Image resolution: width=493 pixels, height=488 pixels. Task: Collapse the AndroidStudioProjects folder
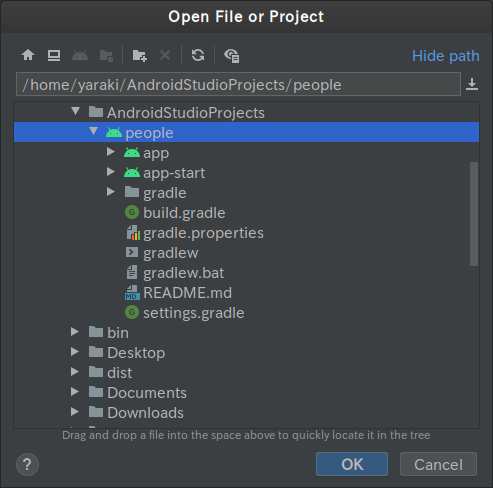pyautogui.click(x=76, y=111)
